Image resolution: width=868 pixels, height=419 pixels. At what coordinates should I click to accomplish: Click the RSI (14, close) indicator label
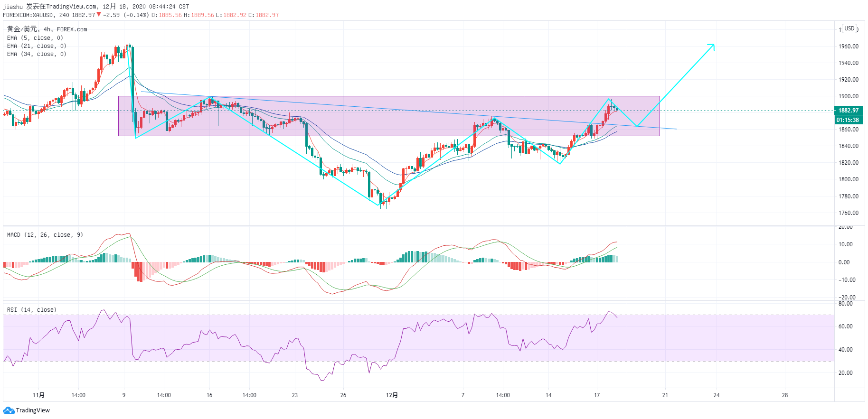click(x=32, y=310)
